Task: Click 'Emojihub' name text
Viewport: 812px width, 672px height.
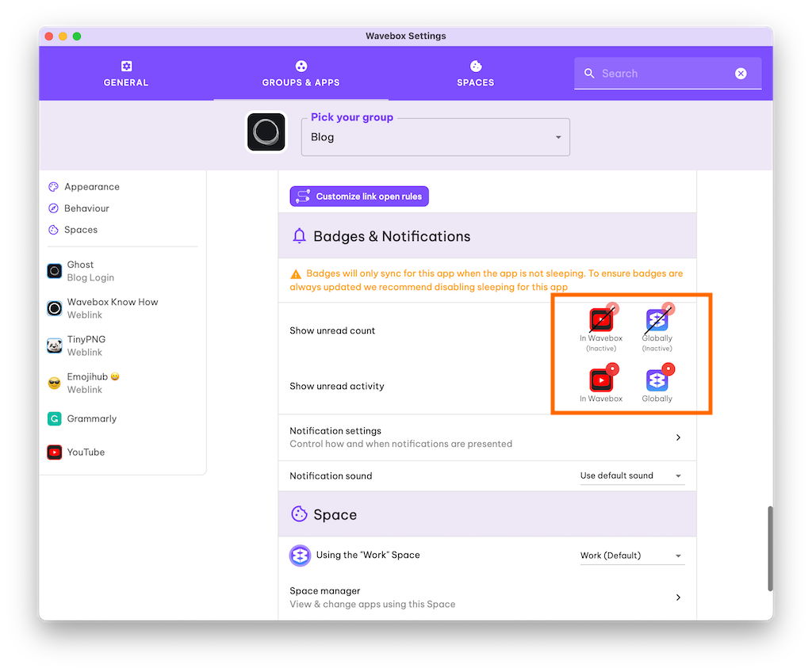Action: [x=87, y=376]
